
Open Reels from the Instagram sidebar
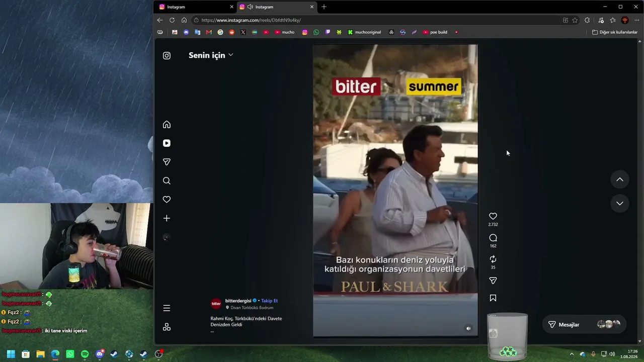[x=167, y=143]
